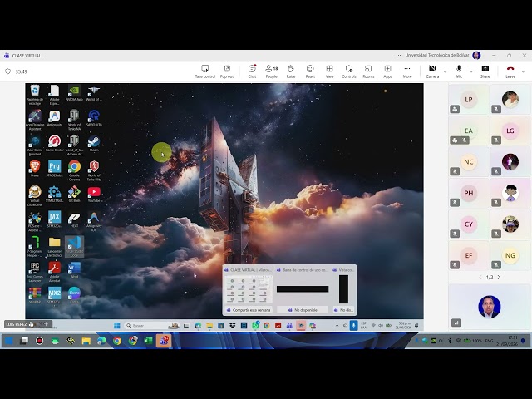This screenshot has height=399, width=532.
Task: Open the ENG language indicator in system tray
Action: point(489,341)
